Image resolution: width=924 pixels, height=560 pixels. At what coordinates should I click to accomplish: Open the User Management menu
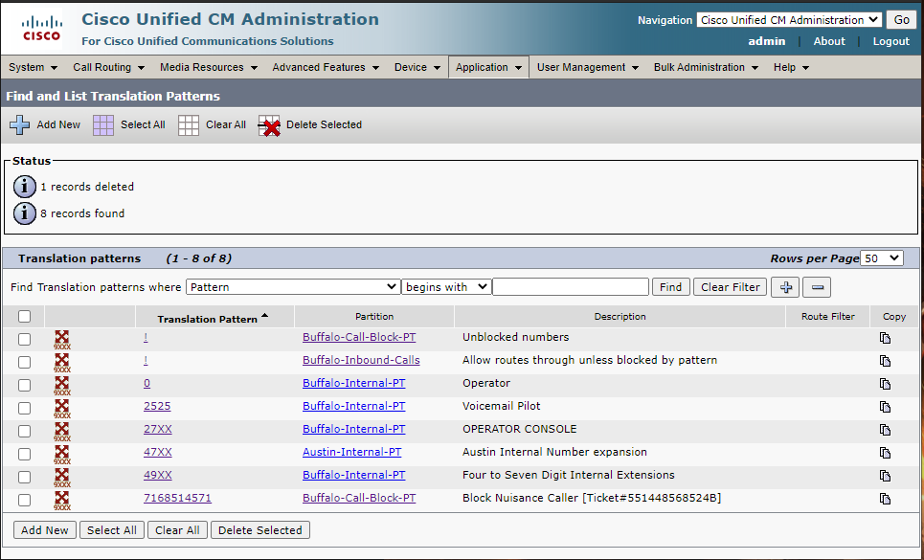coord(588,67)
